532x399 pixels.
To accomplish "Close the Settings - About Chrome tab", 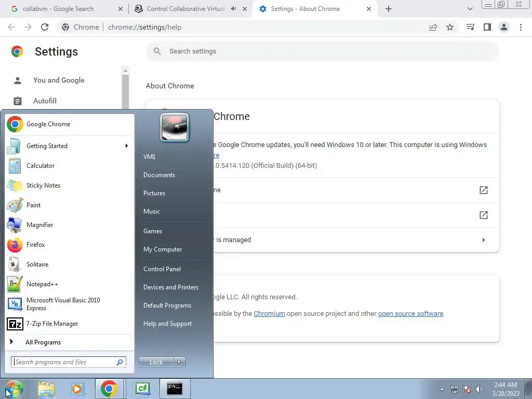I will click(369, 9).
